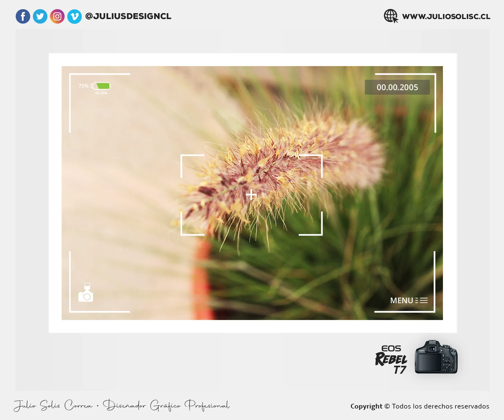Open the MENU hamburger lines icon
Image resolution: width=504 pixels, height=420 pixels.
tap(422, 300)
